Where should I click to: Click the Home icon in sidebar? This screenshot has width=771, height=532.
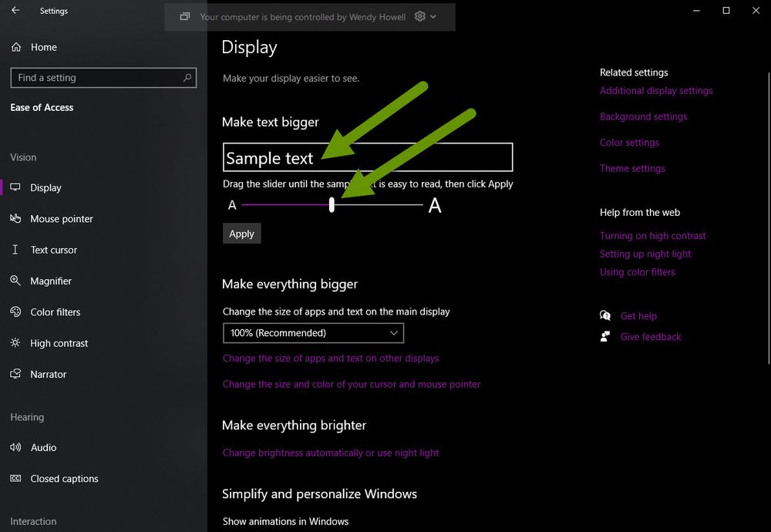pyautogui.click(x=15, y=47)
